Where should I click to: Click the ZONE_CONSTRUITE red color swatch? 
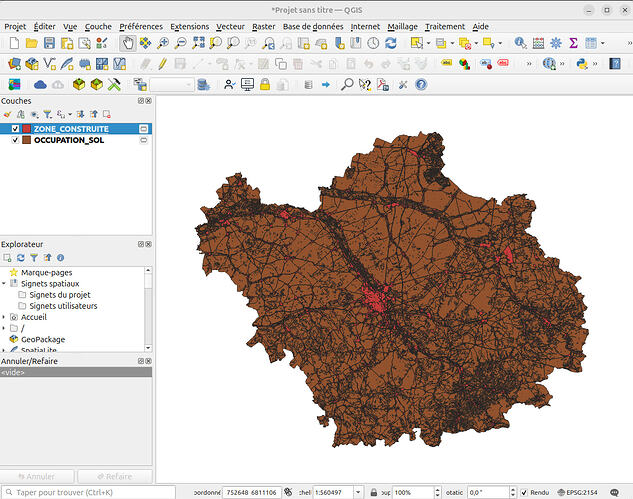coord(27,129)
